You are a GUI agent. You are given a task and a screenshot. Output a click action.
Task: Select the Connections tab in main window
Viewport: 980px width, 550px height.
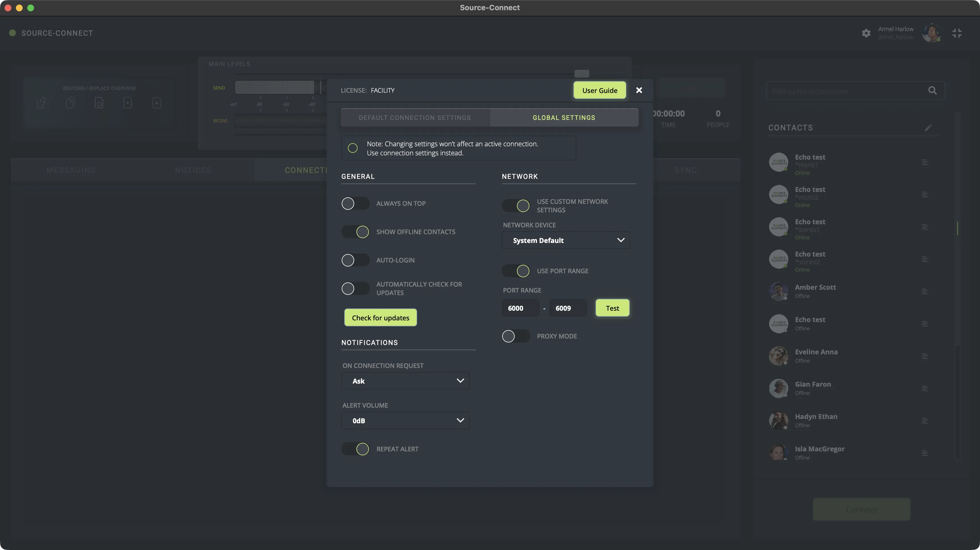pyautogui.click(x=291, y=170)
